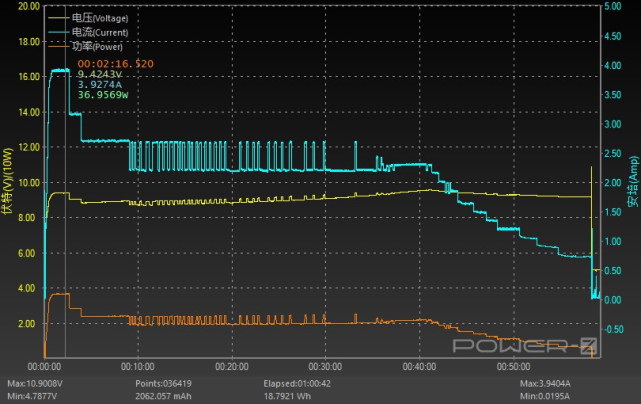Click the cursor voltage readout 9.4243V

[x=100, y=74]
